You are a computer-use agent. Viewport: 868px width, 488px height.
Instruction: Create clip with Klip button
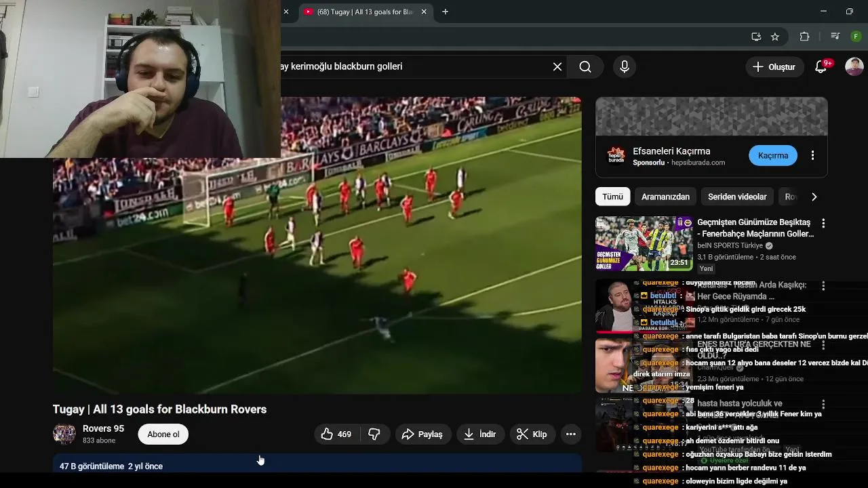pyautogui.click(x=532, y=434)
